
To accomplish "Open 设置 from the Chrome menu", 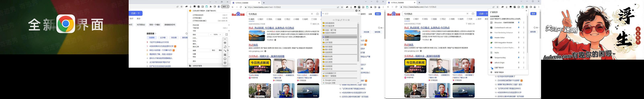I will tap(194, 54).
